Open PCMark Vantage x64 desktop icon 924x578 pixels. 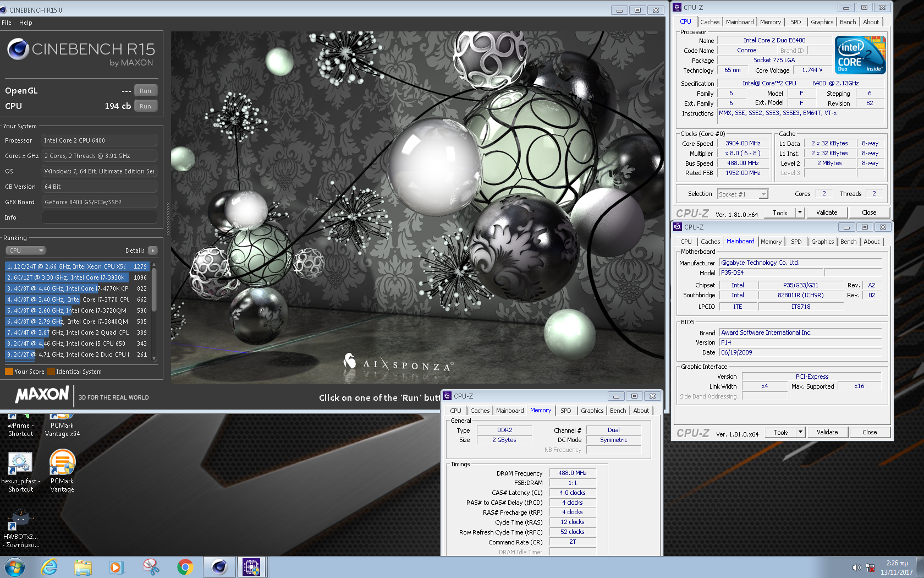pos(62,425)
